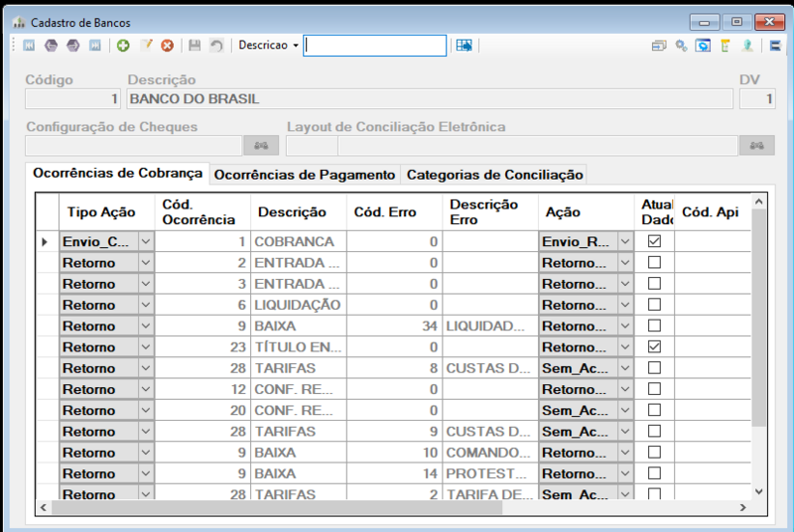
Task: Click the BANCO DO BRASIL description field
Action: coord(430,99)
